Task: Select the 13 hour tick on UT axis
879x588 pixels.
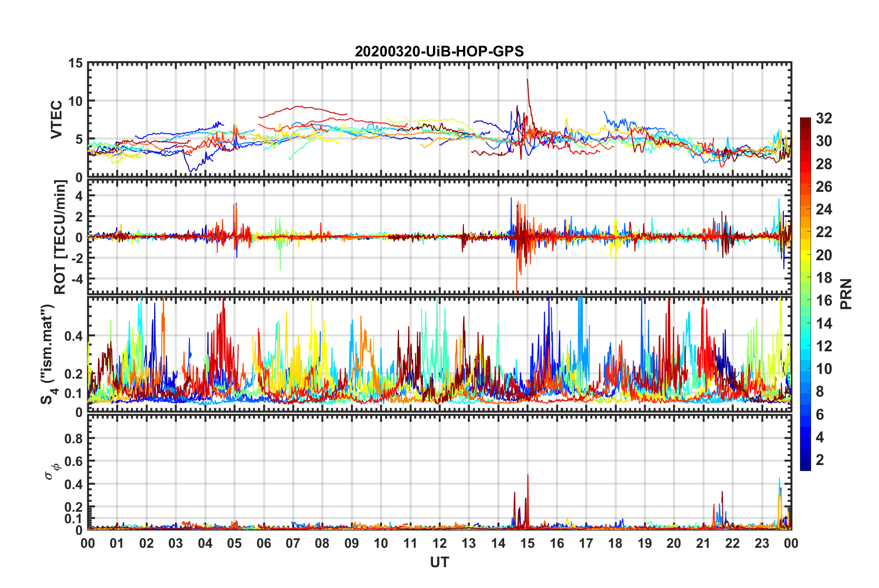Action: (x=469, y=543)
